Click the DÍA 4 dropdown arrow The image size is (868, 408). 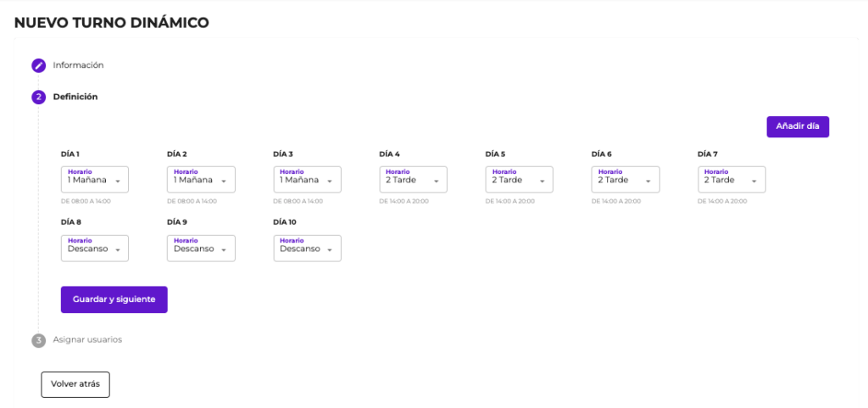pyautogui.click(x=436, y=181)
